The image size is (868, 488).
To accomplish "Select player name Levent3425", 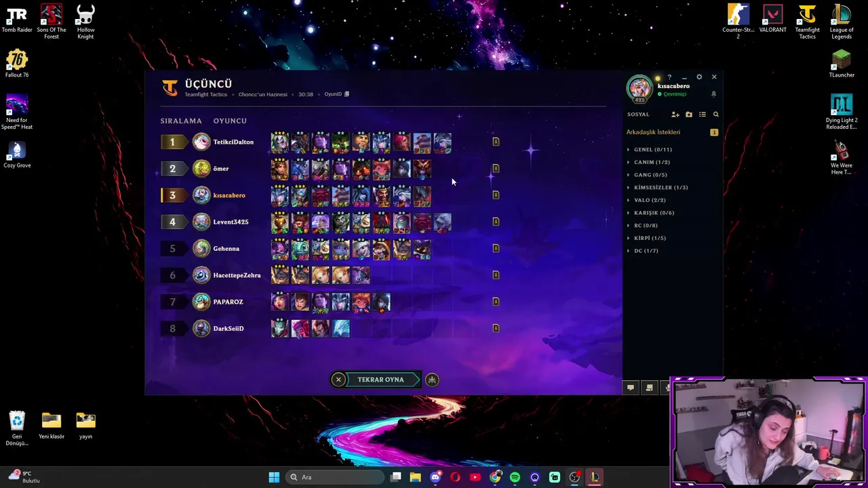I will point(231,222).
